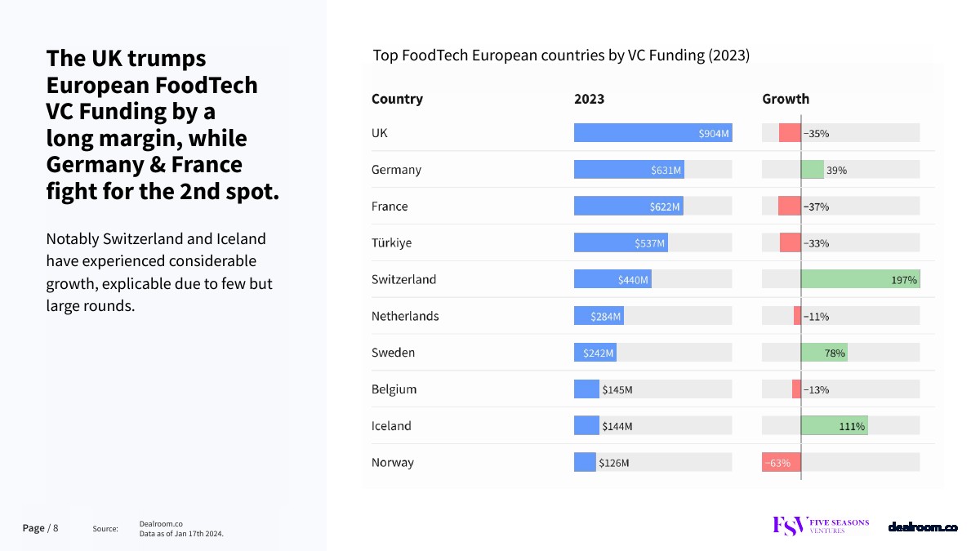Select the Türkiye row label
The height and width of the screenshot is (551, 980).
coord(391,242)
